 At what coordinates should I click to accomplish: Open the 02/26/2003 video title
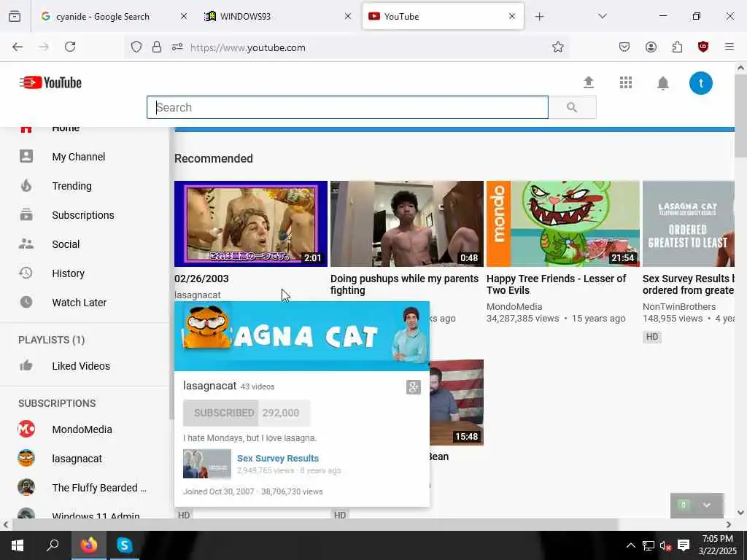pos(201,279)
